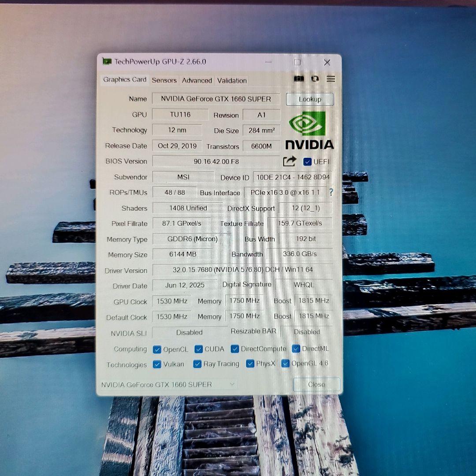Open the Advanced tab
This screenshot has width=476, height=476.
(197, 80)
